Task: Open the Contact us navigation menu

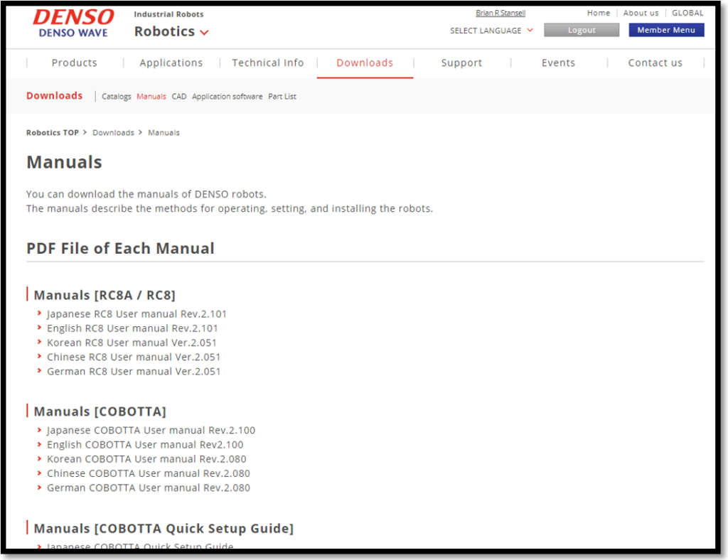Action: [x=655, y=63]
